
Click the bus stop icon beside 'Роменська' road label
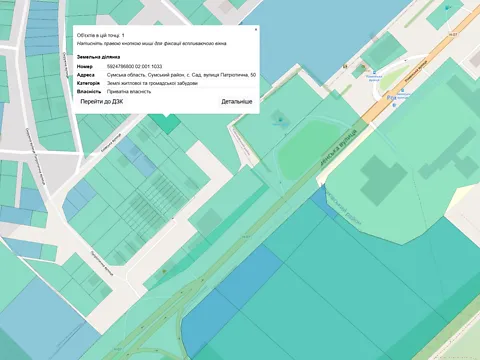402,90
